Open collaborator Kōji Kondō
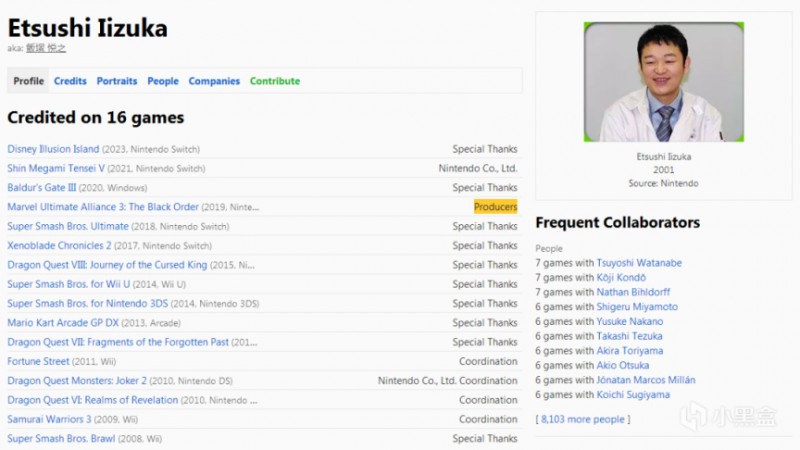The width and height of the screenshot is (800, 450). click(x=621, y=278)
